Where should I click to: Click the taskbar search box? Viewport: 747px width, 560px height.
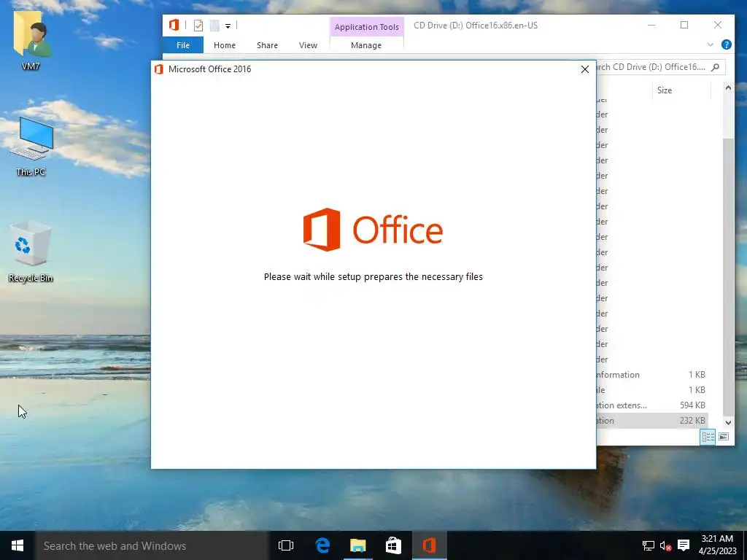[152, 545]
